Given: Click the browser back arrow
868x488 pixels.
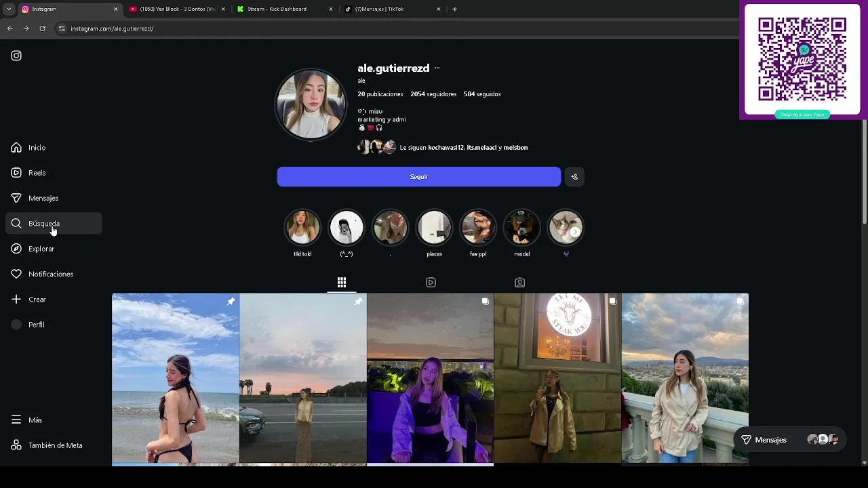Looking at the screenshot, I should [9, 28].
